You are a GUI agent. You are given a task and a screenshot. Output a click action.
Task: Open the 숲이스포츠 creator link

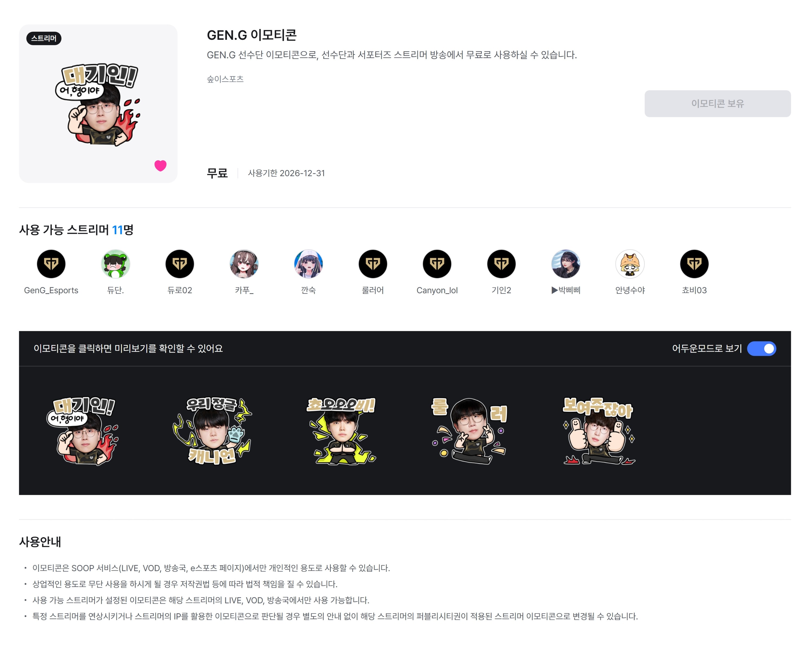[225, 79]
